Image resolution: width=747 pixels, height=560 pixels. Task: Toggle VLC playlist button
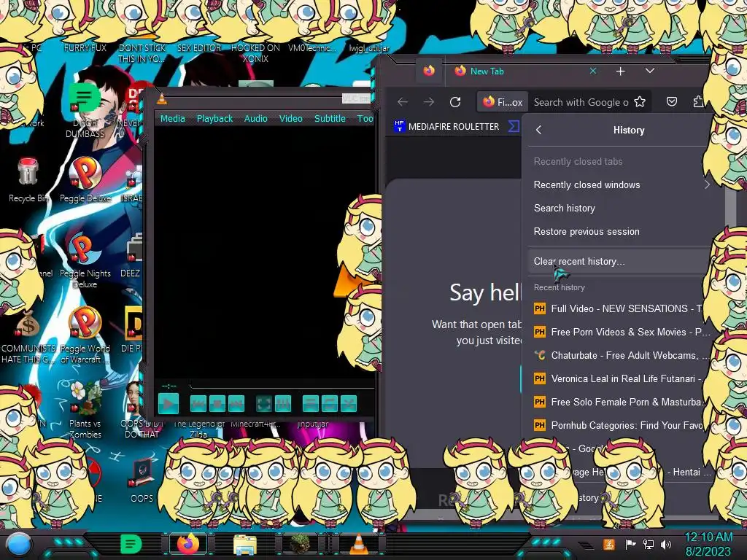click(x=311, y=404)
